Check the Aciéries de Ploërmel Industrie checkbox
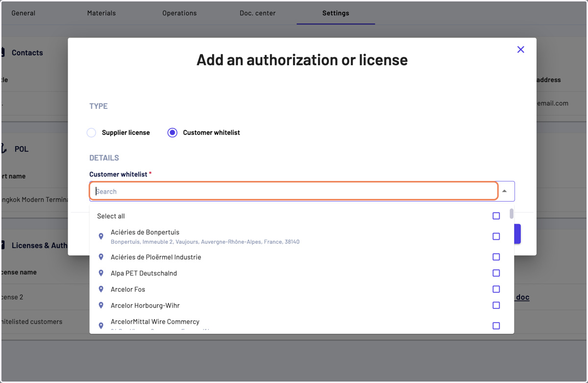Image resolution: width=588 pixels, height=383 pixels. [x=496, y=257]
